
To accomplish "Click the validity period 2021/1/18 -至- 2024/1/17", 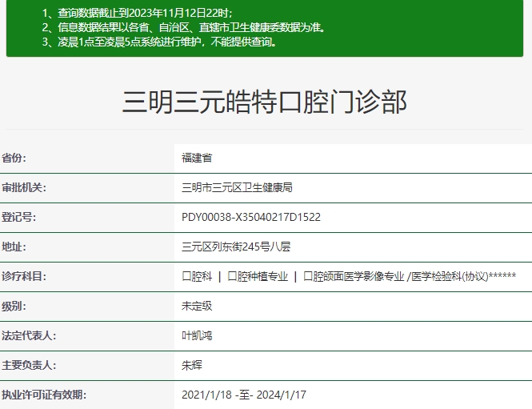I will (x=244, y=395).
